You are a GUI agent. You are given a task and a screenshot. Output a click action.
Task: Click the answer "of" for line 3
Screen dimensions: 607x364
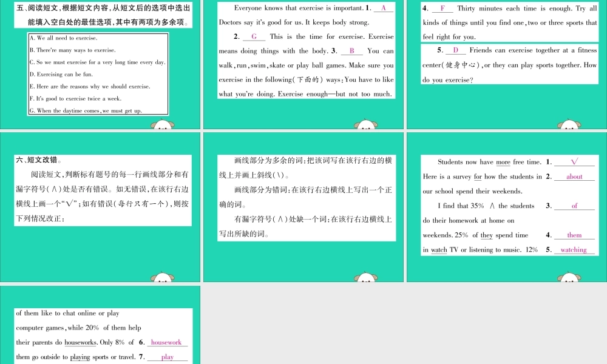pyautogui.click(x=574, y=206)
